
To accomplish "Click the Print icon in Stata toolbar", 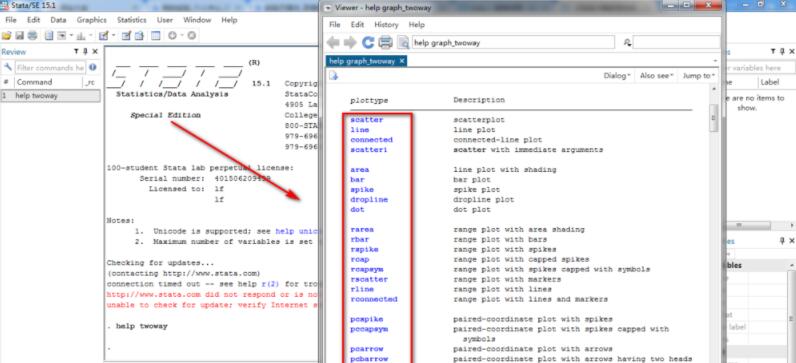I will (x=32, y=36).
